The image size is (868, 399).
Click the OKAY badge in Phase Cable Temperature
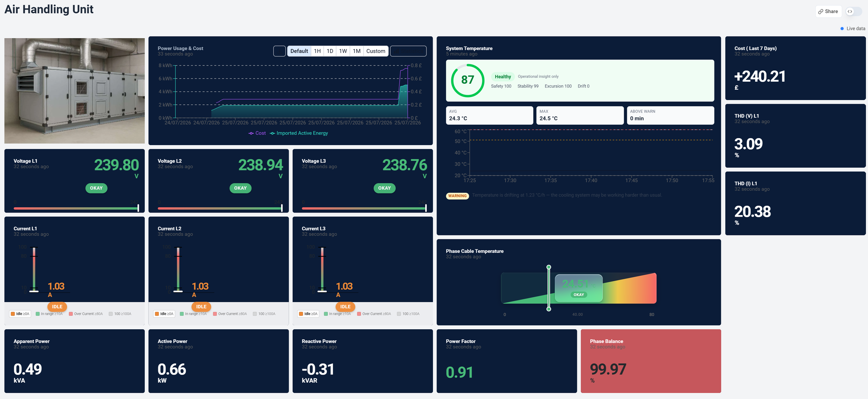click(578, 295)
